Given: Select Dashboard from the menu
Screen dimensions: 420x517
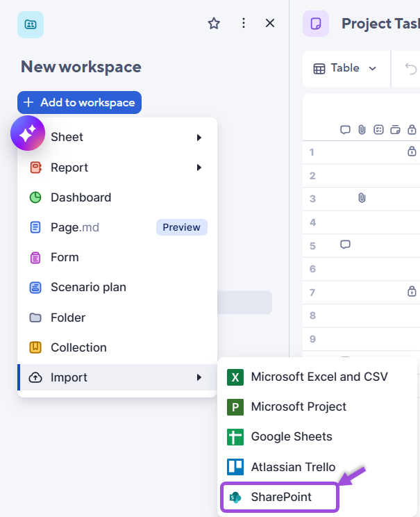Looking at the screenshot, I should coord(117,197).
